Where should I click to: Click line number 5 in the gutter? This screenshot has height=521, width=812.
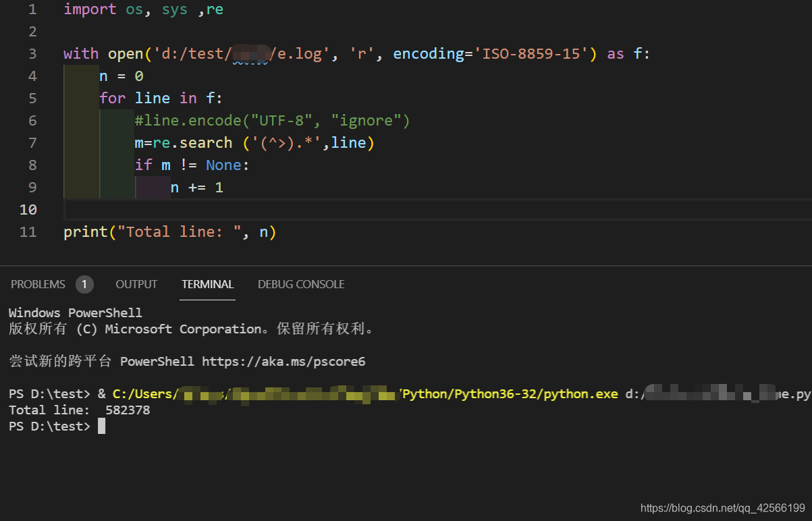pos(32,98)
